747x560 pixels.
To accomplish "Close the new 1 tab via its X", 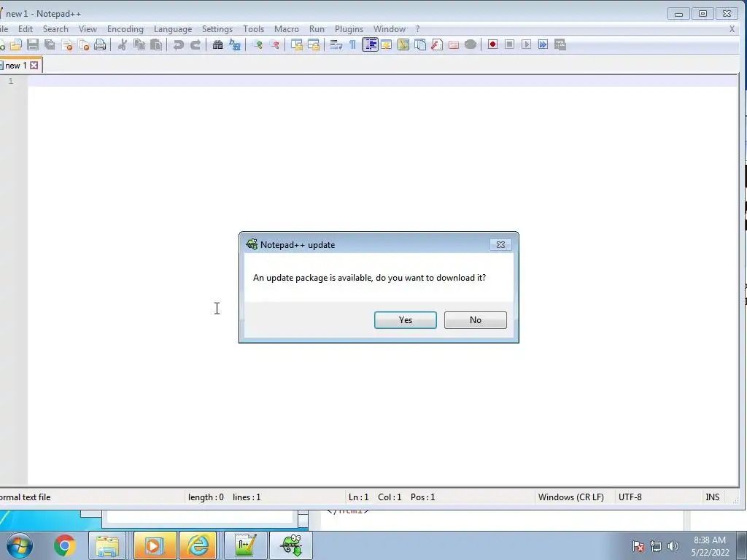I will (x=34, y=65).
